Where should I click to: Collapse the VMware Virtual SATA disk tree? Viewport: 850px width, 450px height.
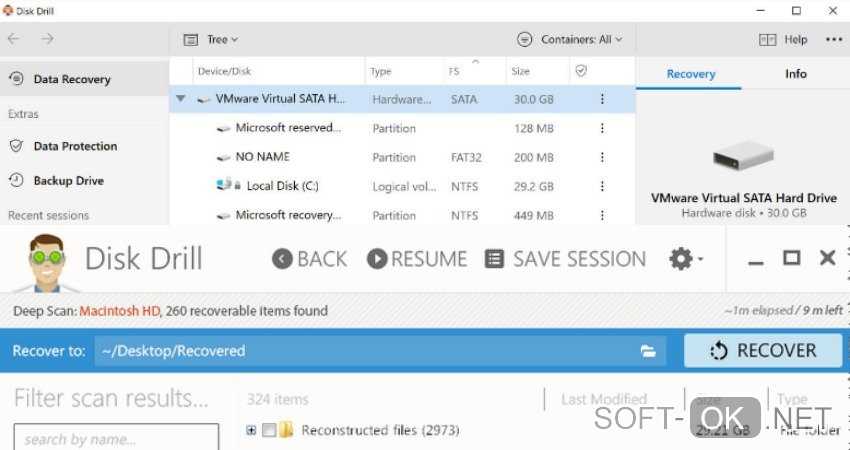181,99
